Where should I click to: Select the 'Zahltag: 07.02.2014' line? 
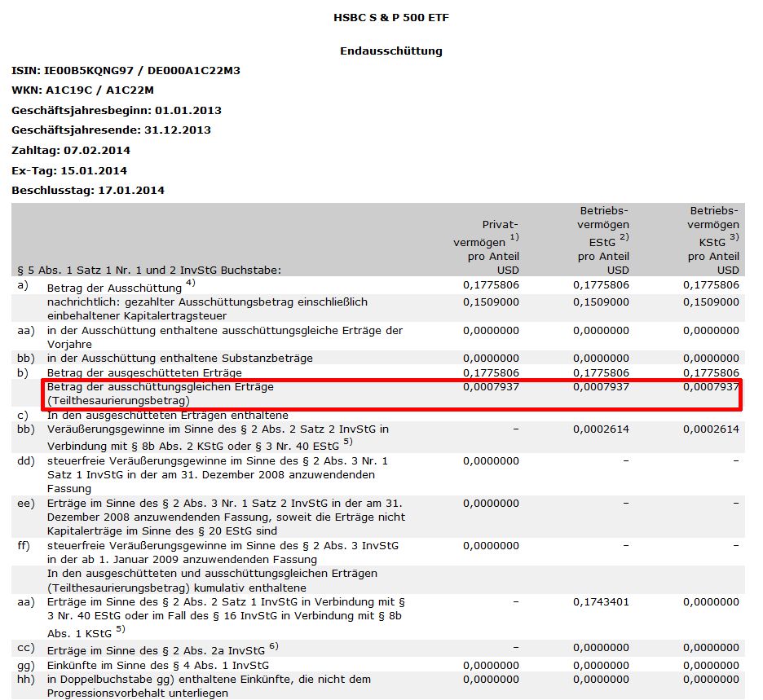click(x=71, y=150)
